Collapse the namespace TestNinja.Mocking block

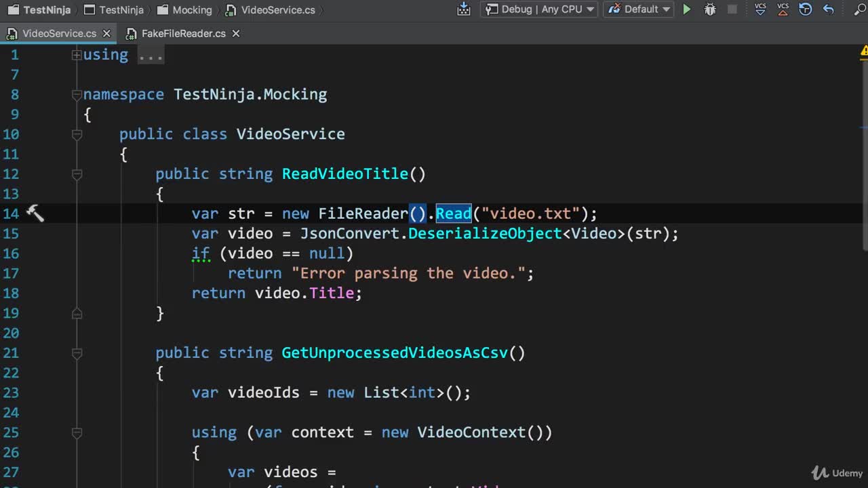[77, 95]
